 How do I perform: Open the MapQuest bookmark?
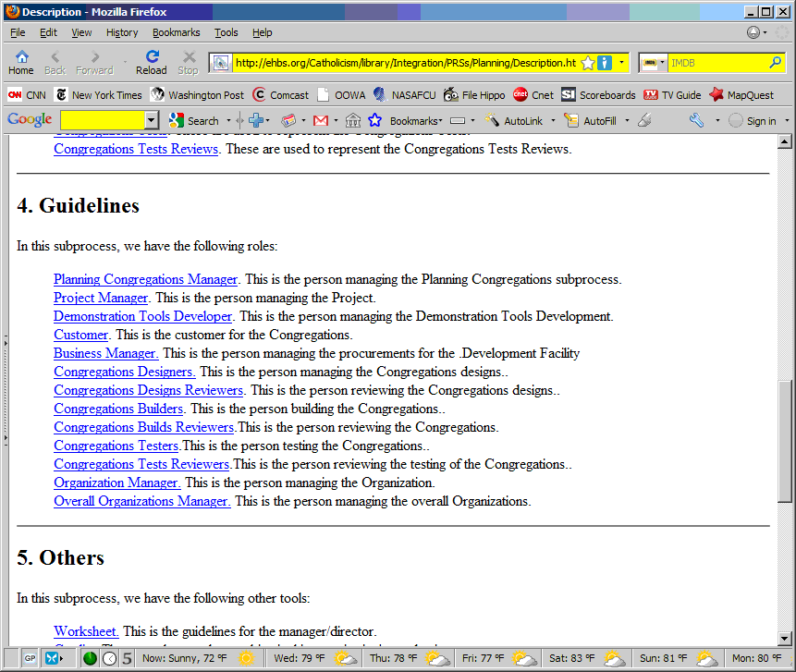pos(741,95)
